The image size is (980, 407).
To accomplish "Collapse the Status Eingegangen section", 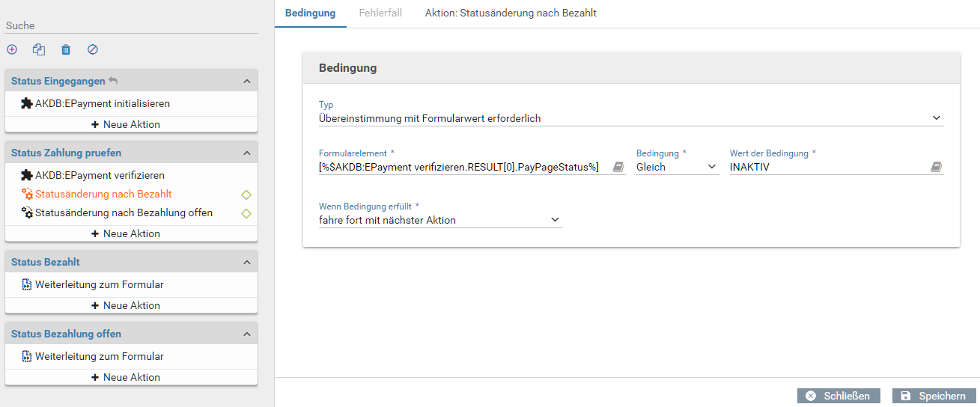I will [x=246, y=81].
